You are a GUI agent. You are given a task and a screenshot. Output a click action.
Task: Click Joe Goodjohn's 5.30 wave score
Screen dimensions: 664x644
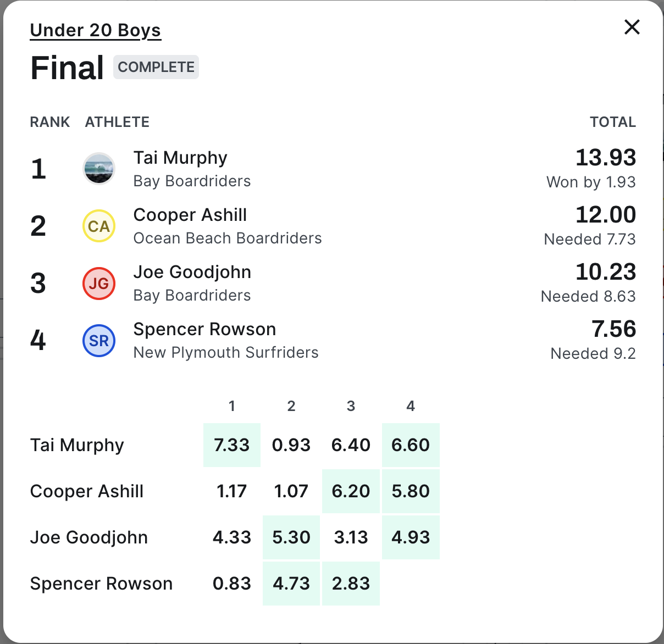click(x=291, y=537)
